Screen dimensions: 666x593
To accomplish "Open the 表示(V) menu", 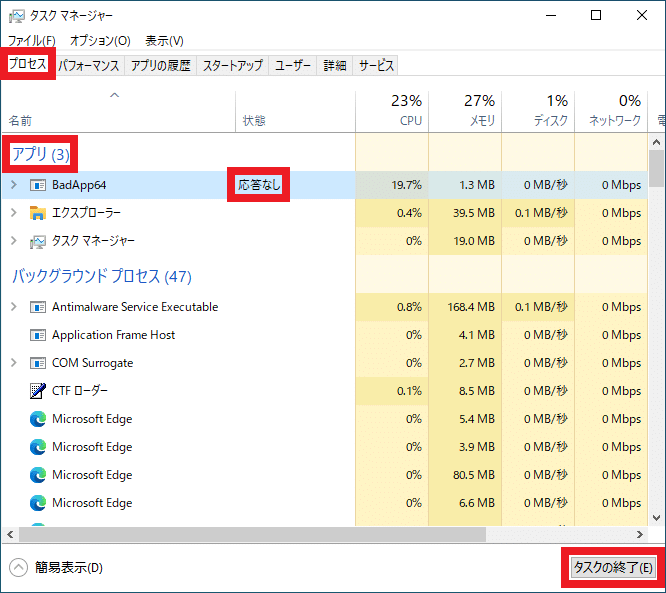I will pos(164,41).
